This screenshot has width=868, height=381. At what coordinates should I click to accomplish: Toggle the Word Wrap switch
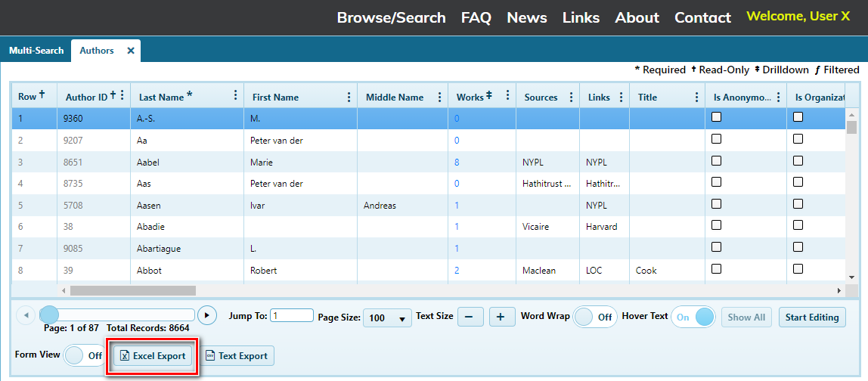(594, 317)
